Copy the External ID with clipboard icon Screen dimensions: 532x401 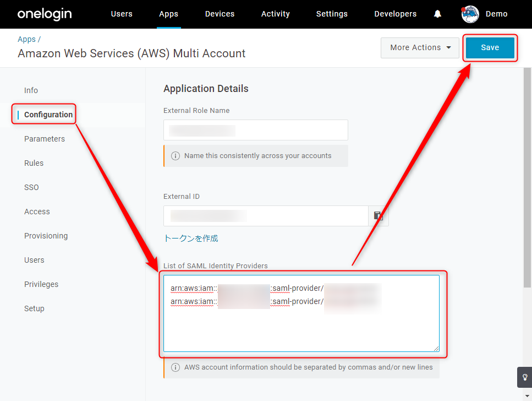pos(379,216)
